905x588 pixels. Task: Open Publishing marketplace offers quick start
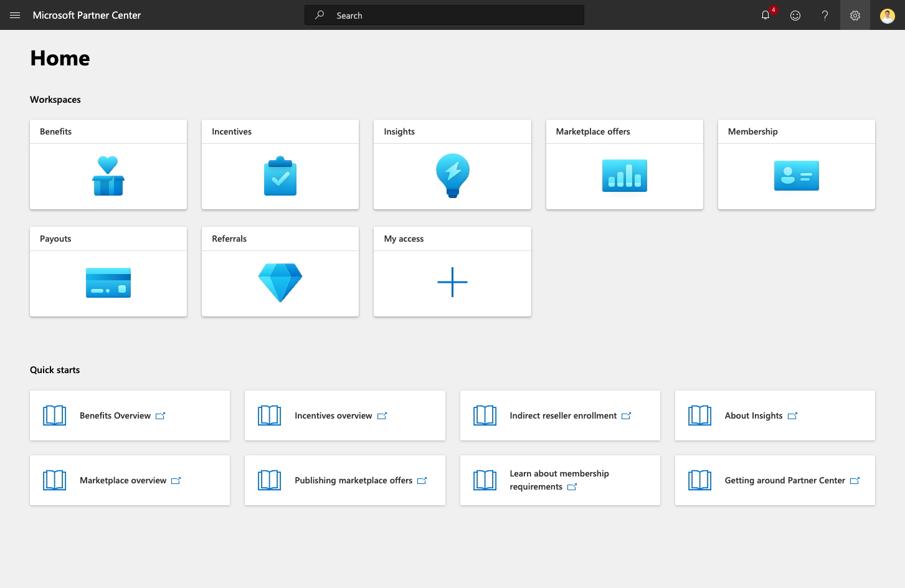[345, 480]
